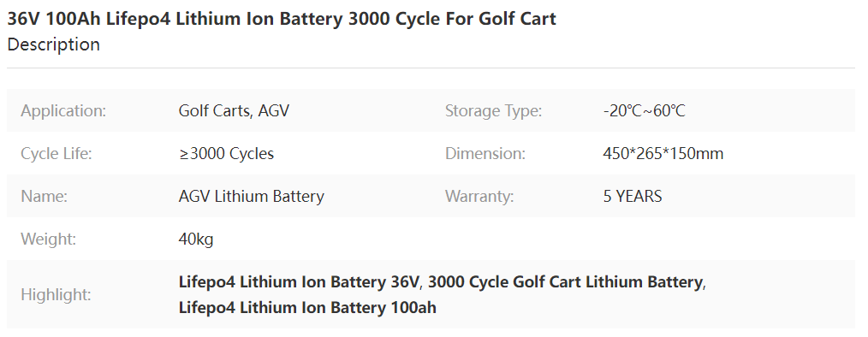Click the Warranty label
Image resolution: width=868 pixels, height=337 pixels.
tap(479, 197)
